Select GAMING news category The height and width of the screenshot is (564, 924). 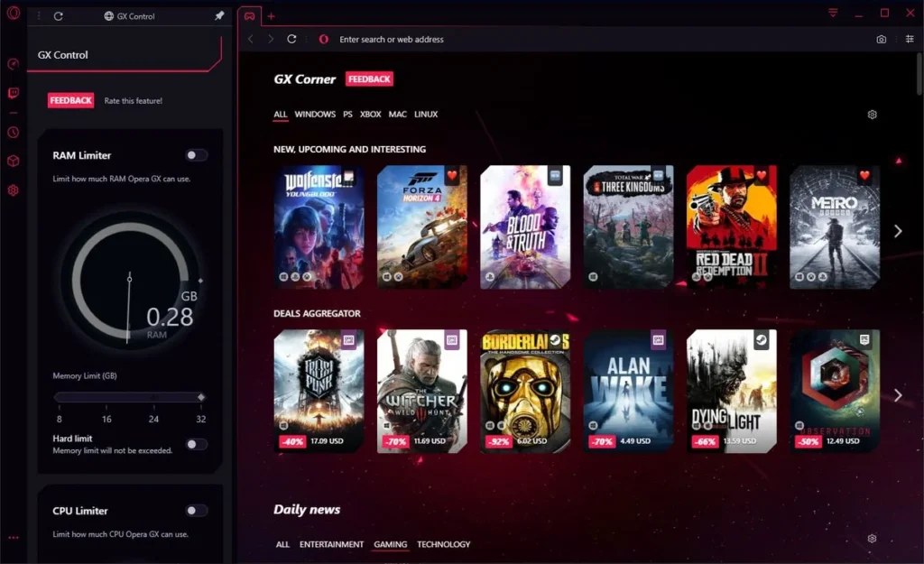tap(390, 544)
